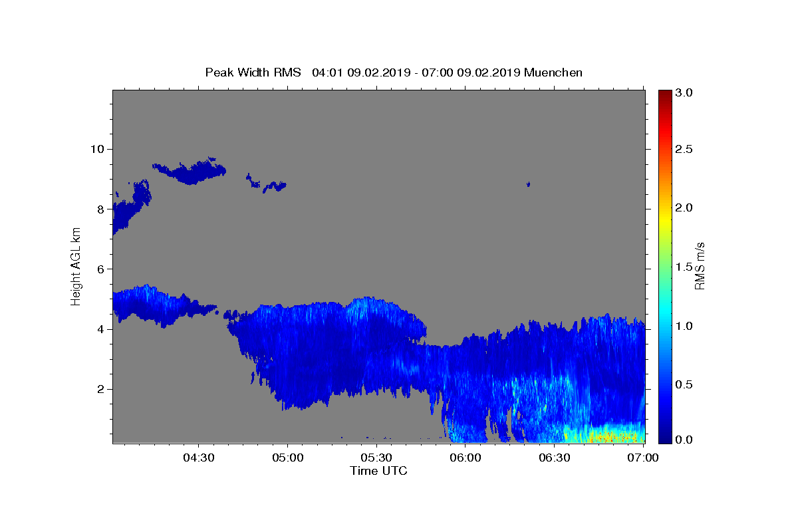Click the colorbar value 1.0
Image resolution: width=798 pixels, height=532 pixels.
(x=684, y=325)
